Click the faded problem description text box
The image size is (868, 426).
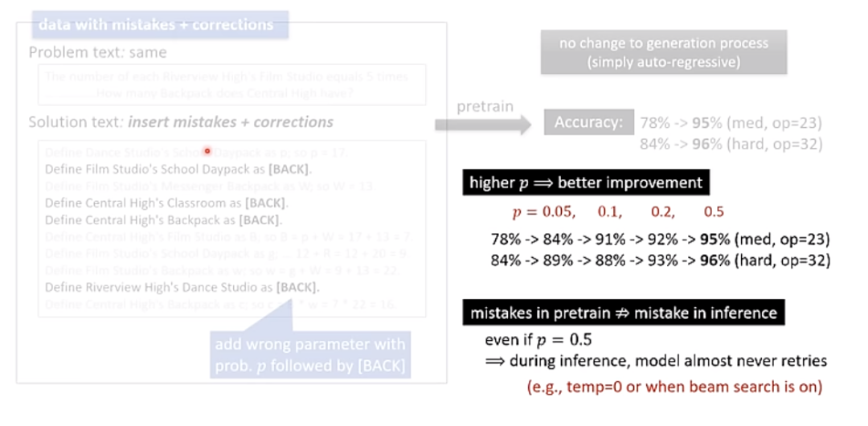[232, 85]
